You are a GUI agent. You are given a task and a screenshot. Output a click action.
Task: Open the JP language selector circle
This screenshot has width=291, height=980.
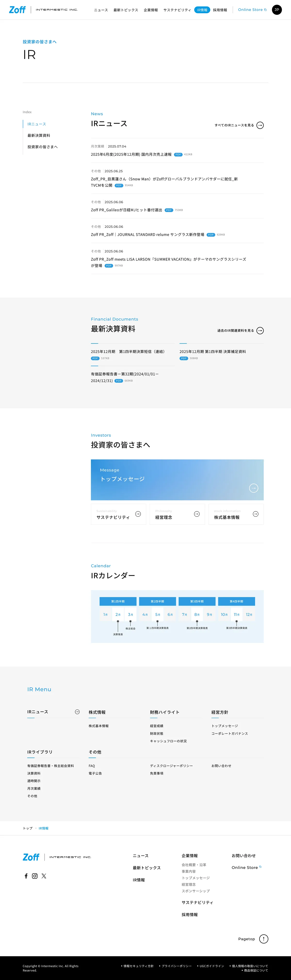(x=277, y=10)
